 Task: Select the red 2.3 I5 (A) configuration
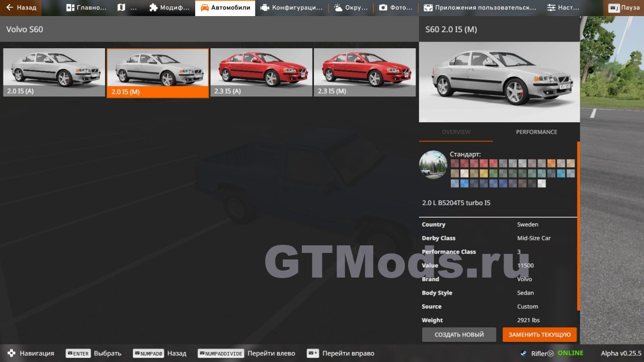(261, 72)
